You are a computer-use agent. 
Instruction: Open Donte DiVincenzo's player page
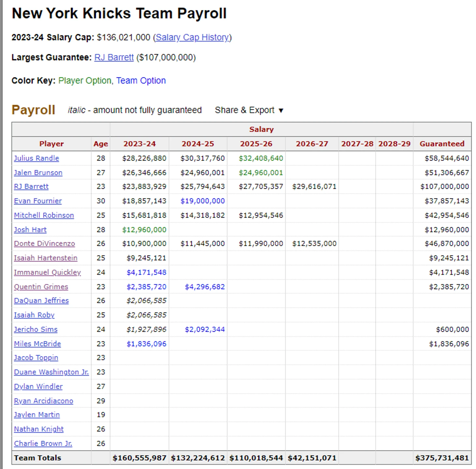tap(44, 243)
